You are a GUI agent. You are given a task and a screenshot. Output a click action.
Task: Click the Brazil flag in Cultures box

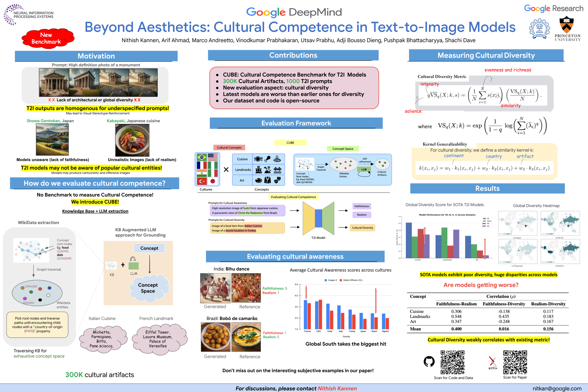tap(202, 157)
